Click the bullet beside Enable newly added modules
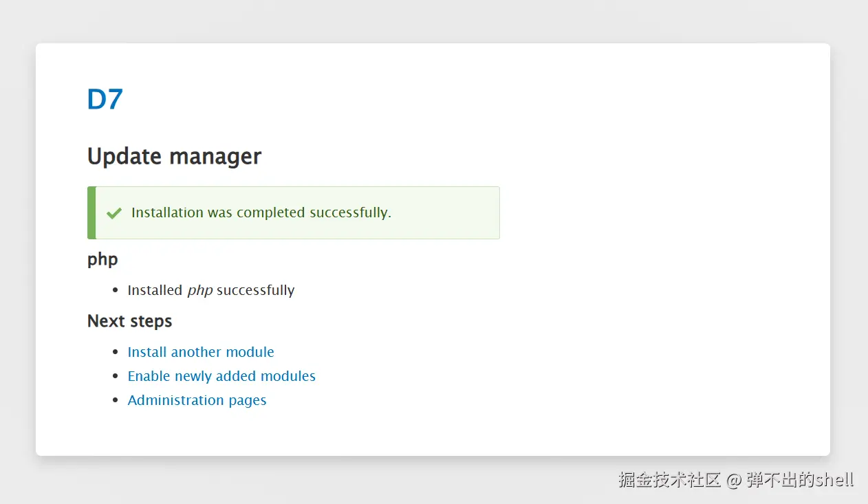This screenshot has width=868, height=504. click(x=116, y=376)
